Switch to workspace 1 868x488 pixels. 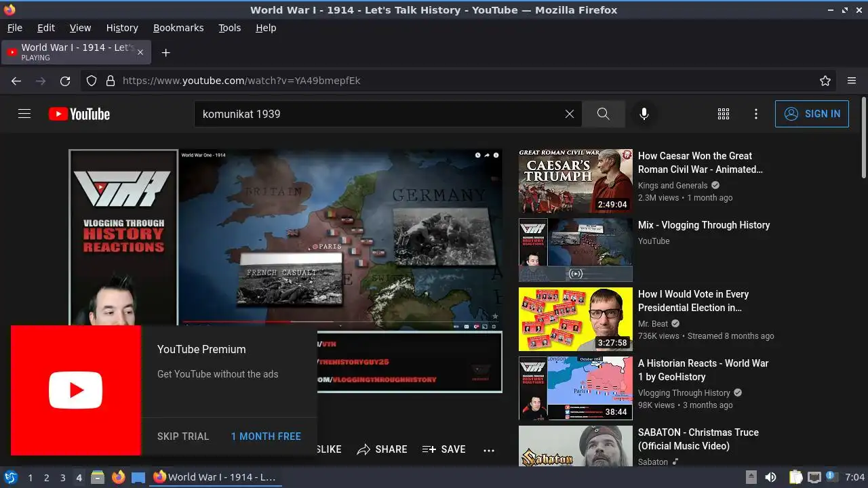[30, 478]
